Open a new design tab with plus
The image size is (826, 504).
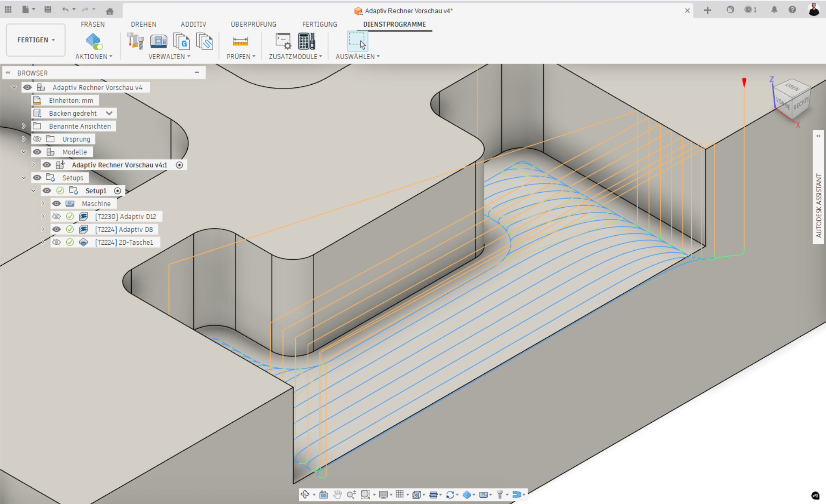tap(708, 10)
